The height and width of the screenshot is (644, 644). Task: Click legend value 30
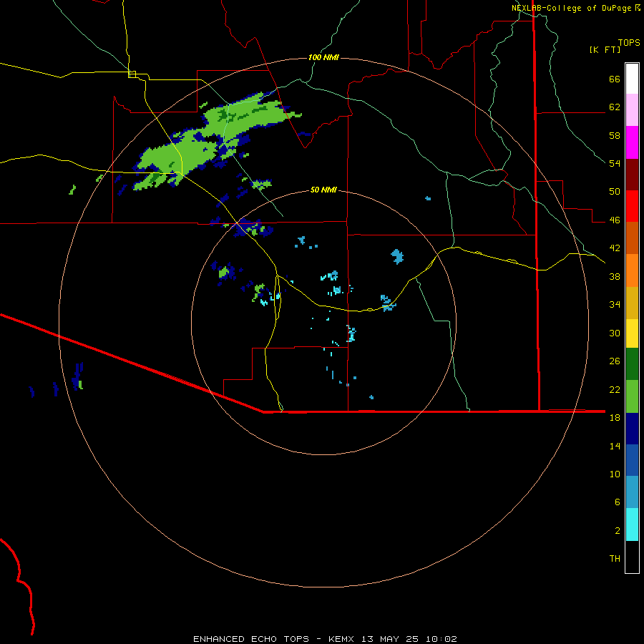click(615, 333)
